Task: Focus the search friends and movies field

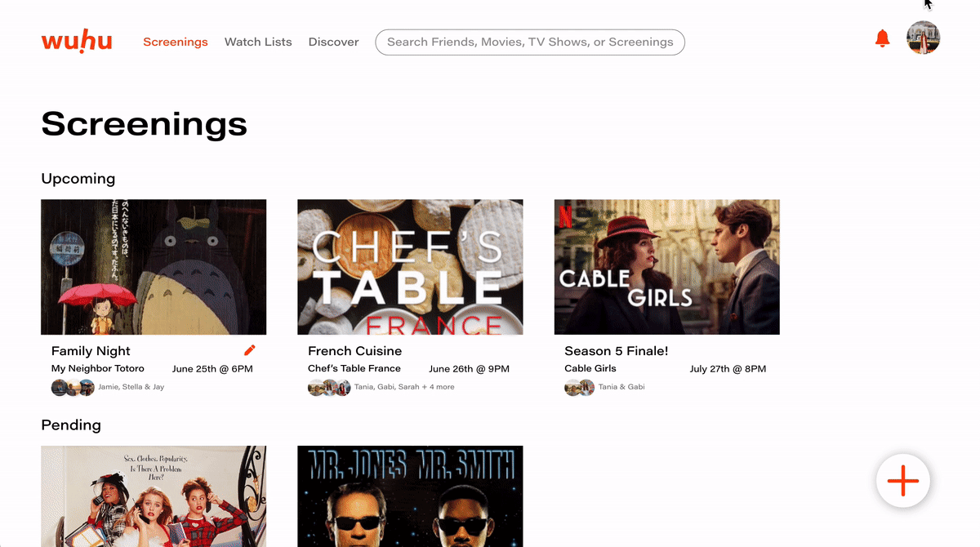Action: pyautogui.click(x=530, y=42)
